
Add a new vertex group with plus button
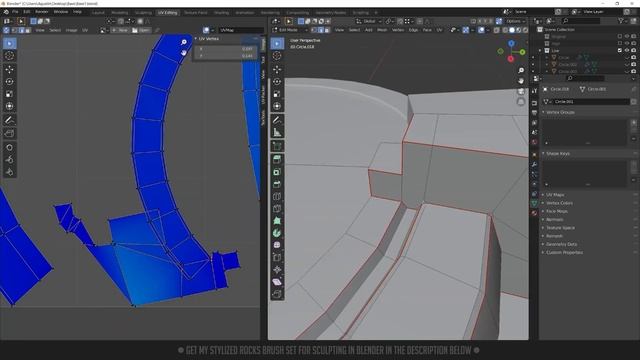633,122
